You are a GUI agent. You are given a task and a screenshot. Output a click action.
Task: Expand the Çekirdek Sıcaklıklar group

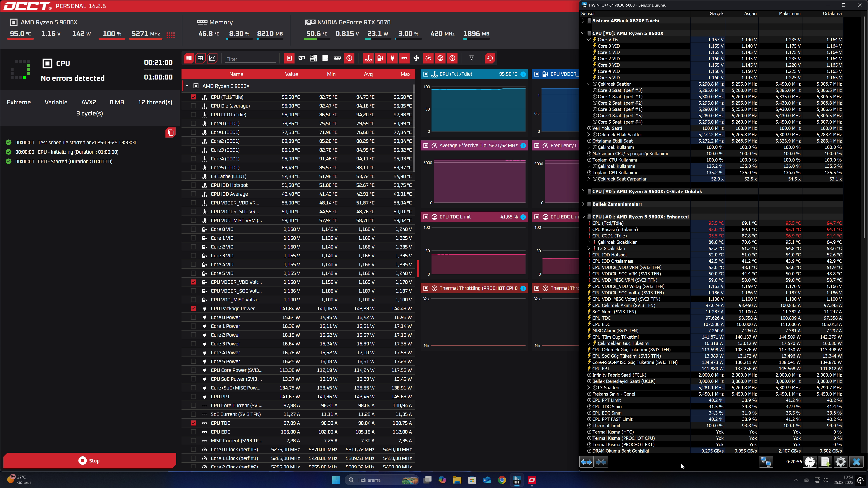click(x=589, y=242)
